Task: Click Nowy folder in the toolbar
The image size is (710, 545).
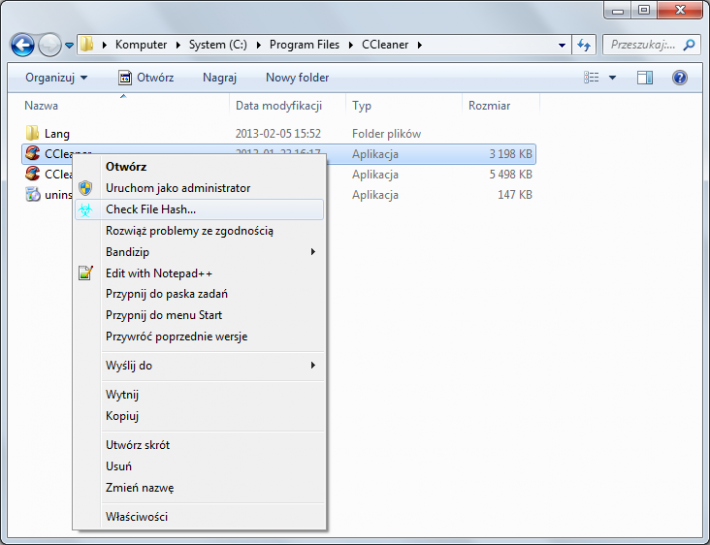Action: pos(297,78)
